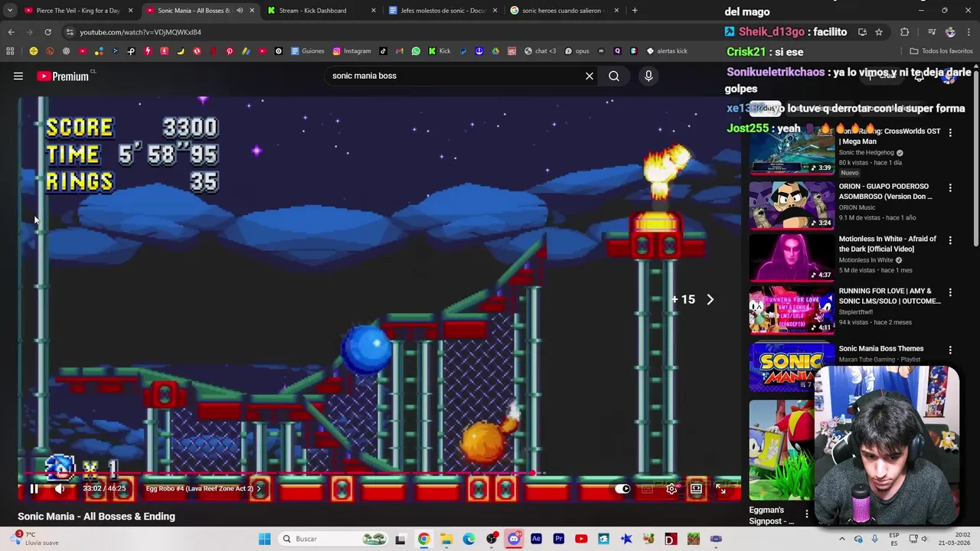Click the video progress bar scrubber
The image size is (980, 551).
tap(533, 474)
